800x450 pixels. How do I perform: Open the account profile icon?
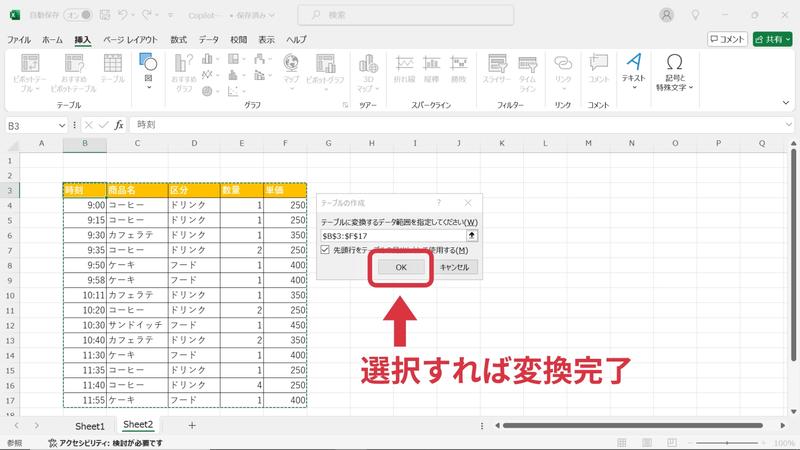coord(666,15)
